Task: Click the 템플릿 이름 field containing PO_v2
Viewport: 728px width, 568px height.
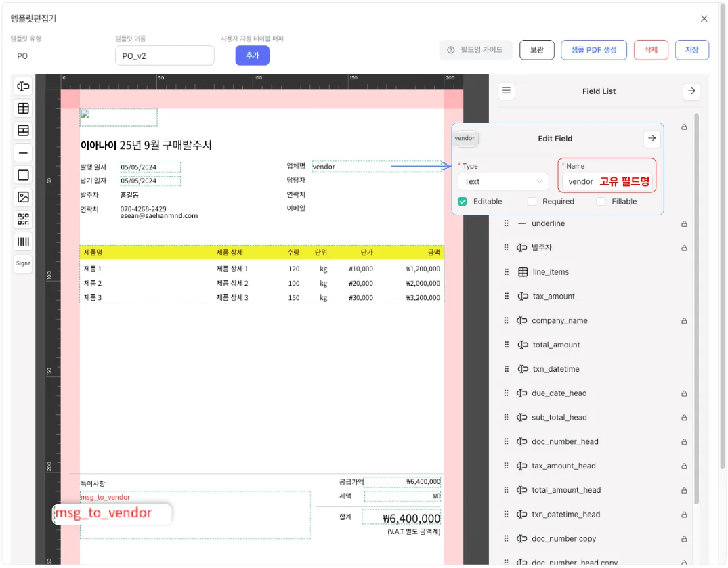Action: pyautogui.click(x=165, y=56)
